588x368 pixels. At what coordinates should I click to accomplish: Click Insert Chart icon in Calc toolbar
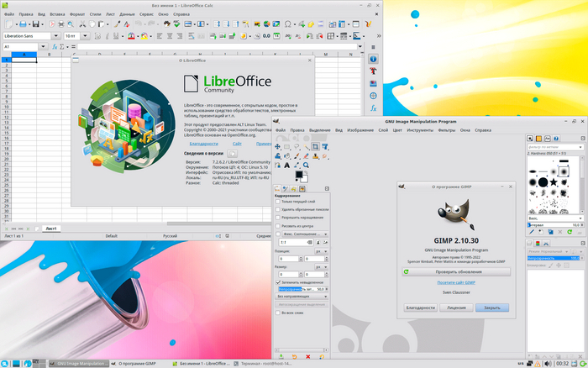click(x=266, y=24)
